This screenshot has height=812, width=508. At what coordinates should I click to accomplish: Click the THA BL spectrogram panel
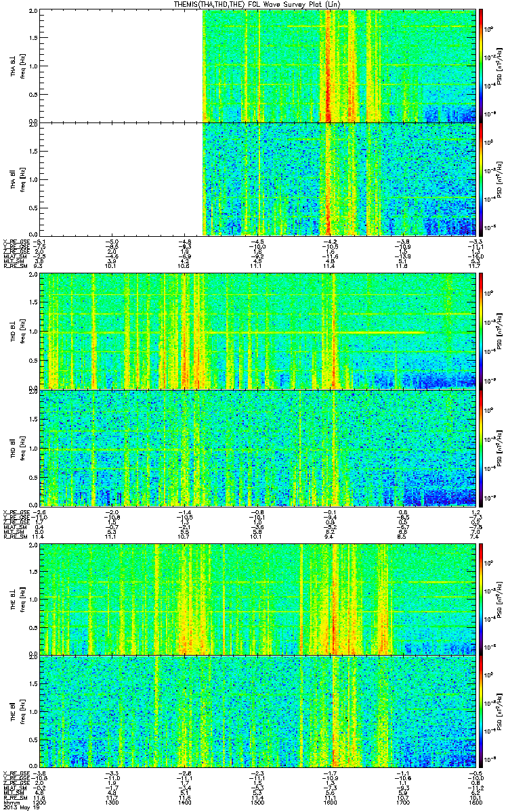click(x=258, y=66)
